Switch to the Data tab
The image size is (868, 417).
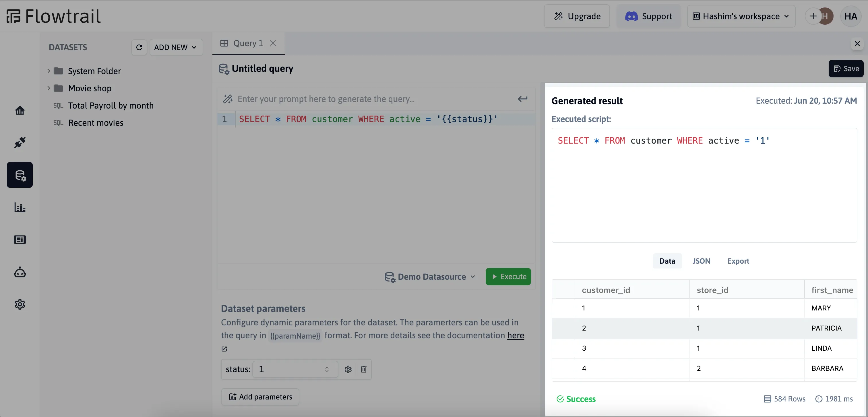[667, 261]
